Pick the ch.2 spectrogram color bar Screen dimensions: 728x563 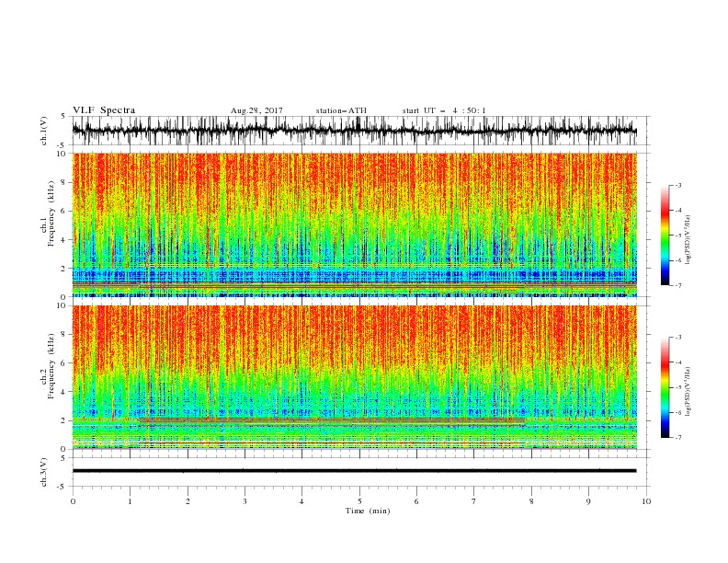pos(665,387)
